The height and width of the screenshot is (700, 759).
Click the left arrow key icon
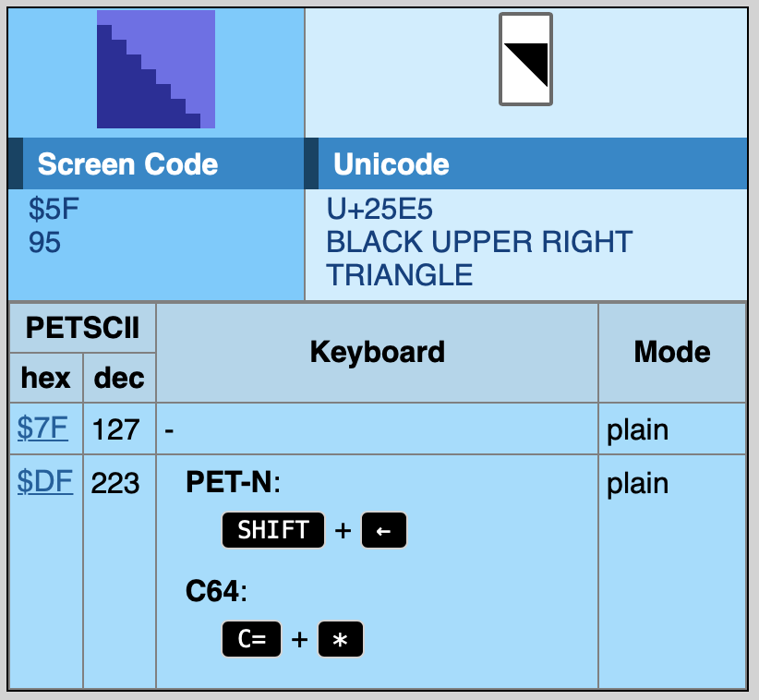pyautogui.click(x=383, y=531)
